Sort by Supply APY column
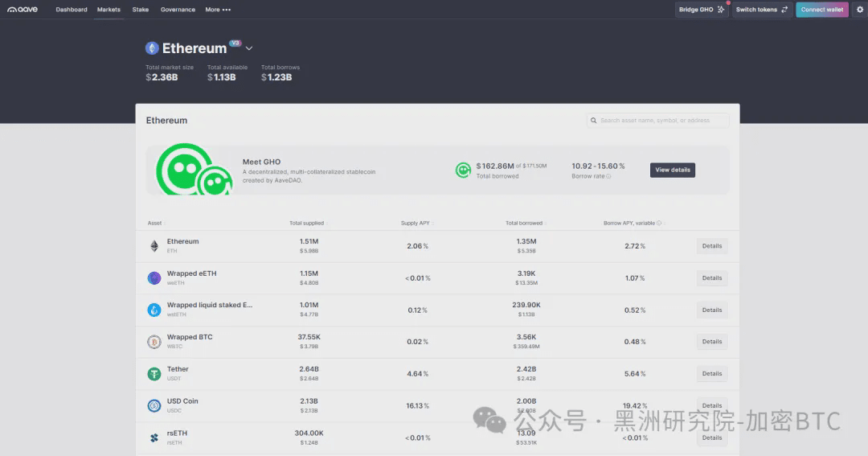 416,224
